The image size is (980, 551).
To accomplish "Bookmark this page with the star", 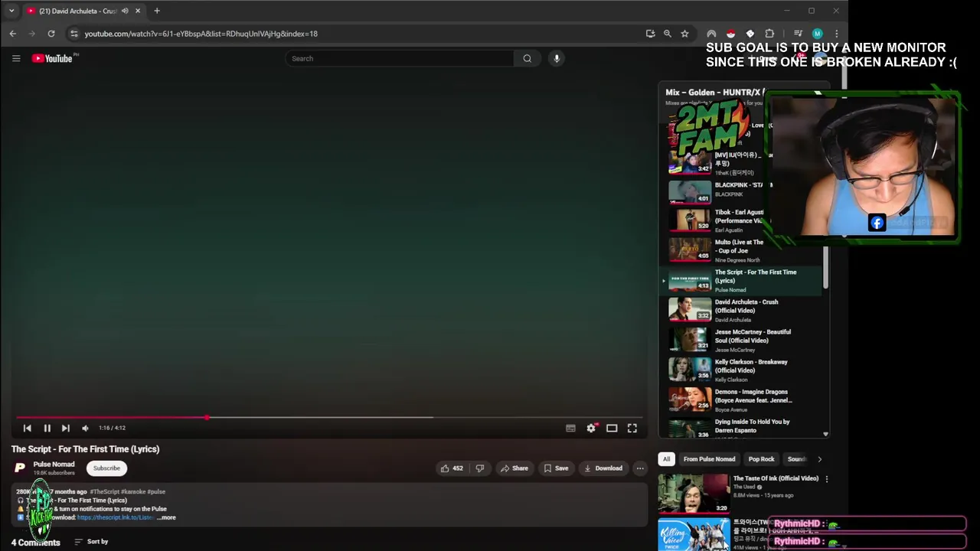I will tap(684, 34).
